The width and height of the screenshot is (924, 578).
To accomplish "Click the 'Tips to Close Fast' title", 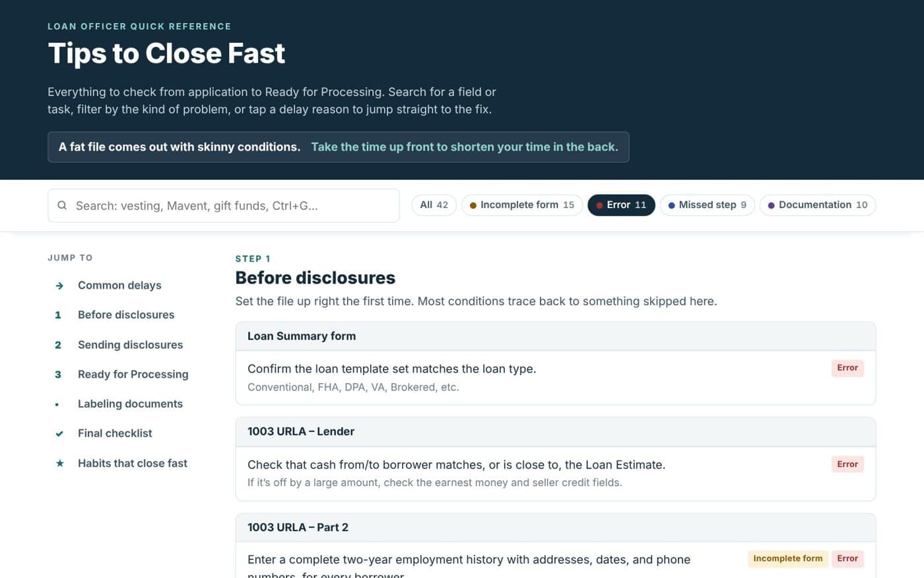I will pos(166,54).
